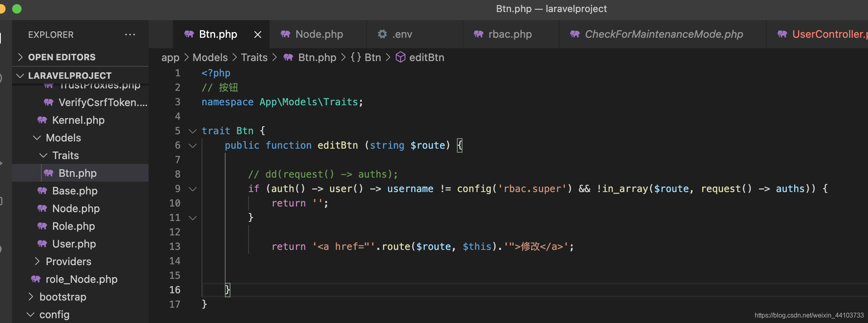Click the PHP icon beside Role.php

(x=42, y=226)
